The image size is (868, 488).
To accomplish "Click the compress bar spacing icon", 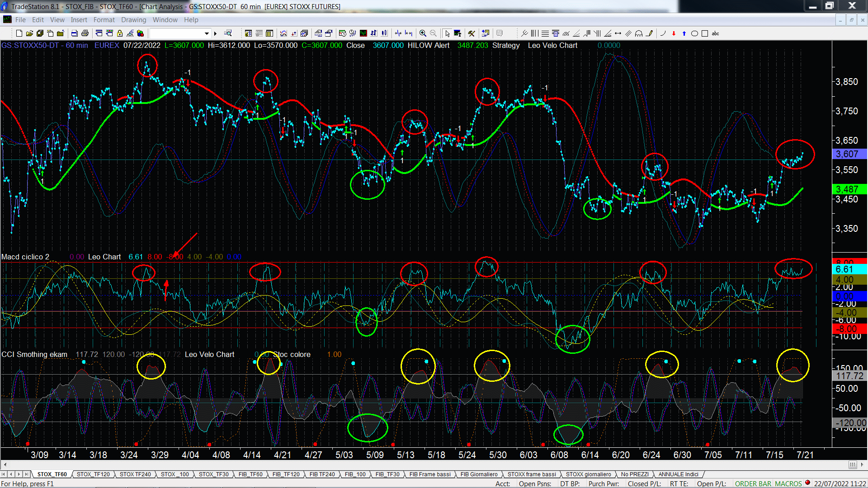I will tap(398, 33).
